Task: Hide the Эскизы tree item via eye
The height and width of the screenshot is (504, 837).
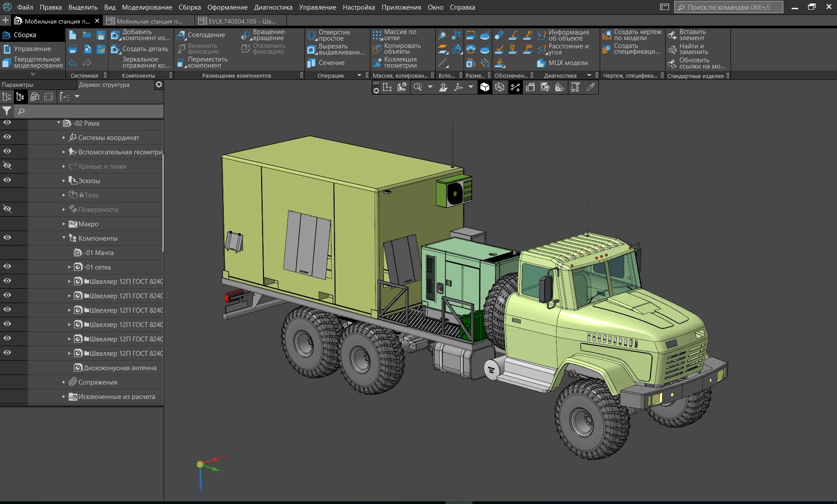Action: point(7,180)
